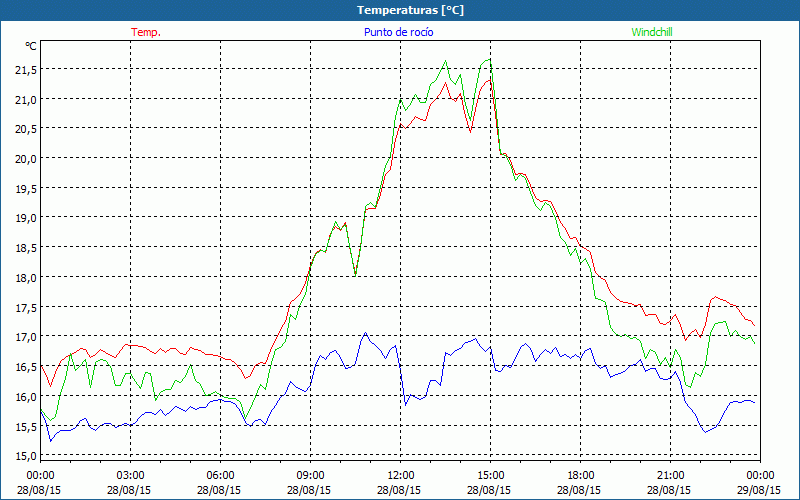The width and height of the screenshot is (800, 500).
Task: Click the 21:00 time axis label
Action: coord(670,476)
